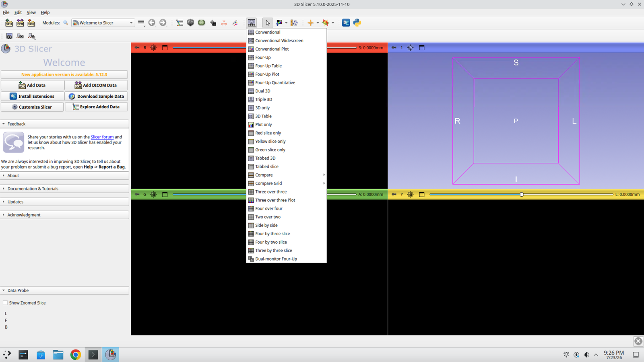Open the Transforms toolbar icon

click(213, 23)
